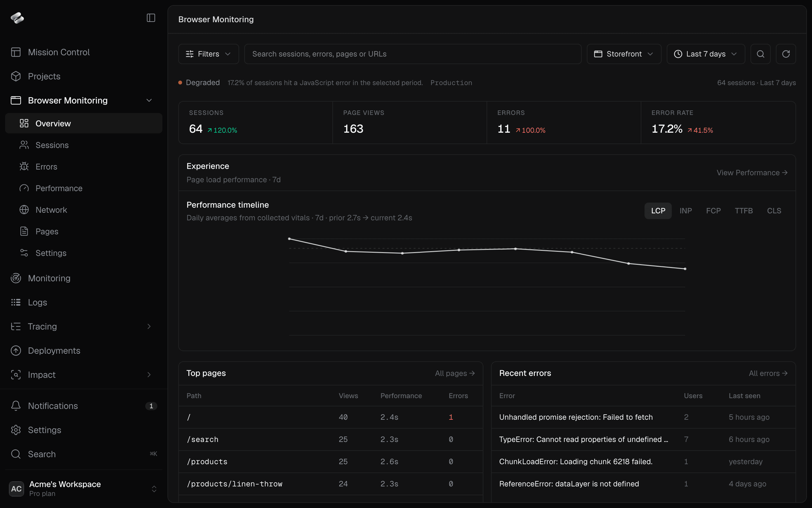Switch timeline to FCP metric
The image size is (812, 508).
[713, 211]
